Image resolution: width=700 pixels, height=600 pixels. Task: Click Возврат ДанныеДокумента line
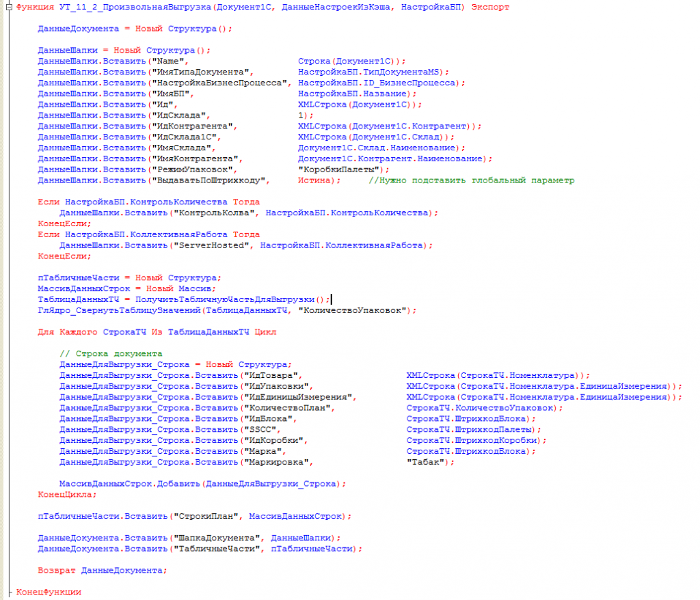103,571
